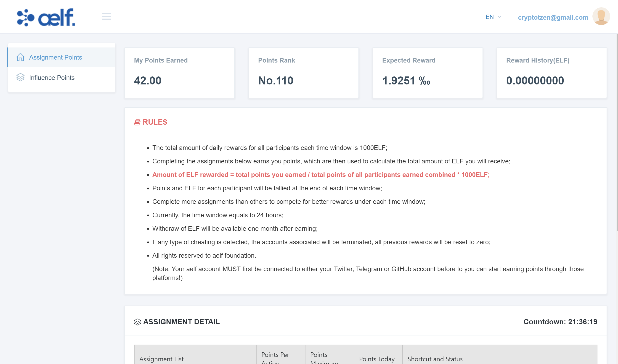Image resolution: width=618 pixels, height=364 pixels.
Task: Click the Reward History(ELF) card
Action: [552, 73]
